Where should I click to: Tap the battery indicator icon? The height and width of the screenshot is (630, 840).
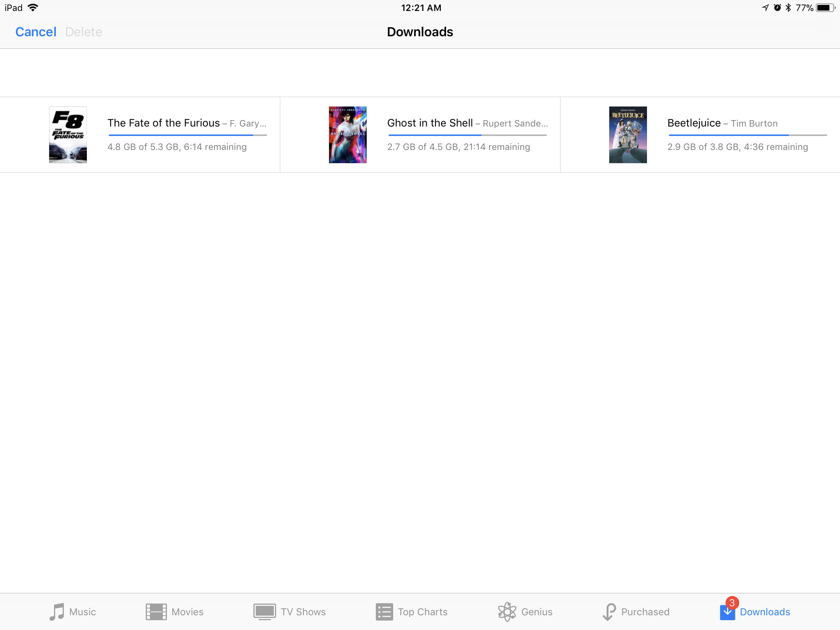point(826,8)
